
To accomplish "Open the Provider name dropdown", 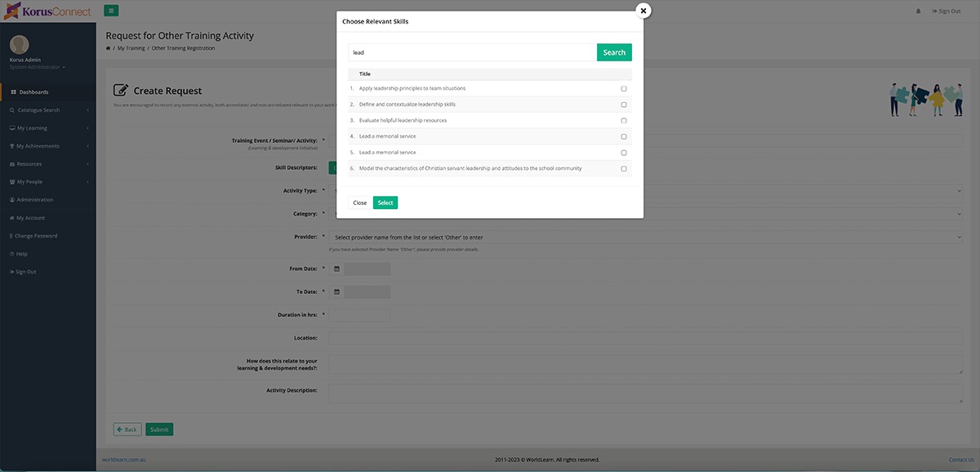I will 647,237.
